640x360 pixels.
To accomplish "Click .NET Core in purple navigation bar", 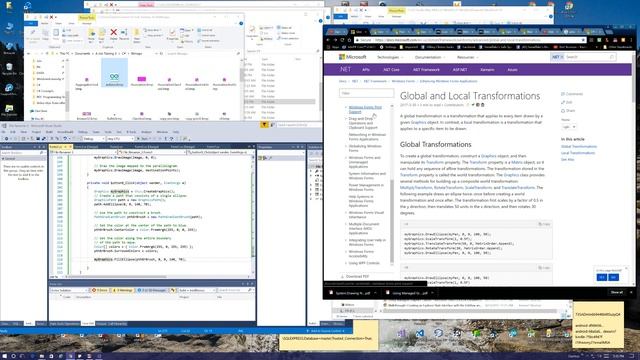I will (391, 70).
